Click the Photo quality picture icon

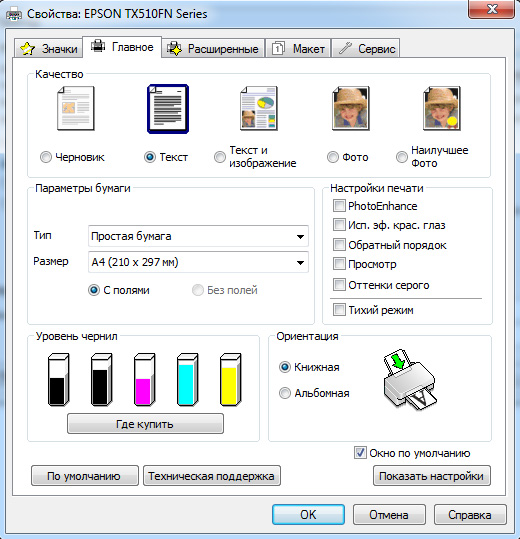(x=351, y=109)
